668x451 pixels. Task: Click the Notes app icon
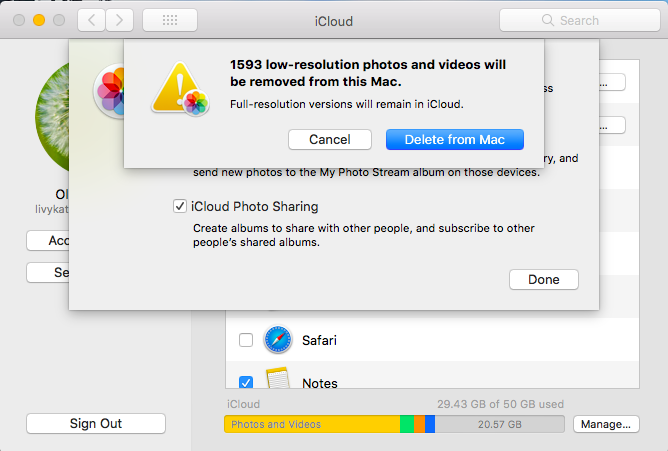pos(277,381)
